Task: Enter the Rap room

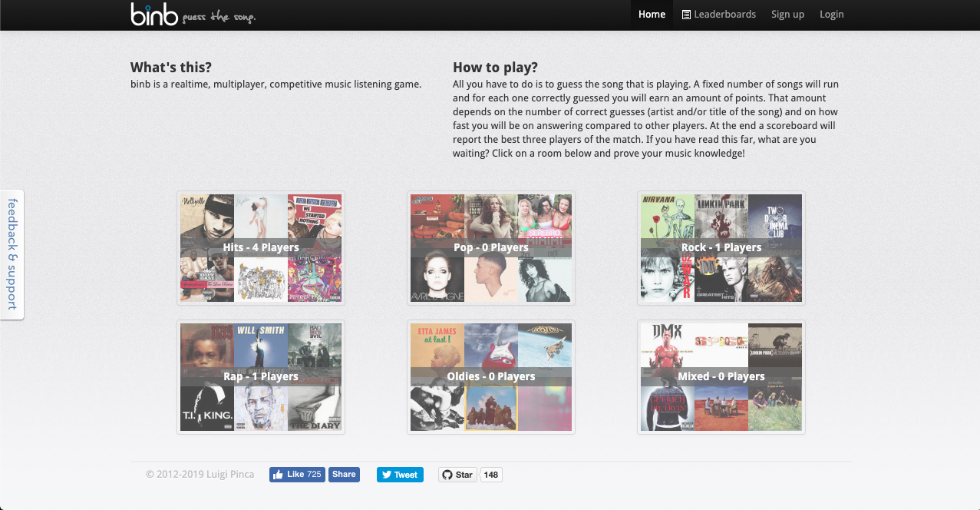Action: 261,376
